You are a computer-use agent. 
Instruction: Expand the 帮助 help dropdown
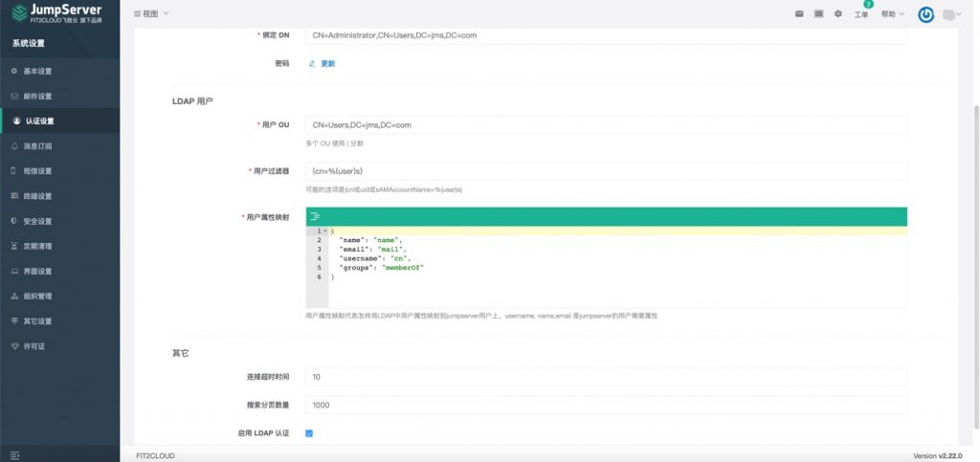coord(893,13)
